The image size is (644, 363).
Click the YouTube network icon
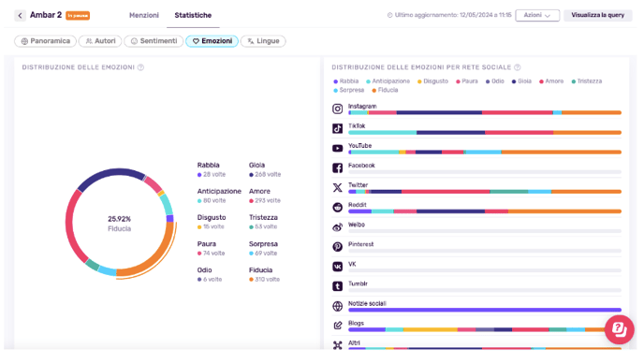[337, 148]
